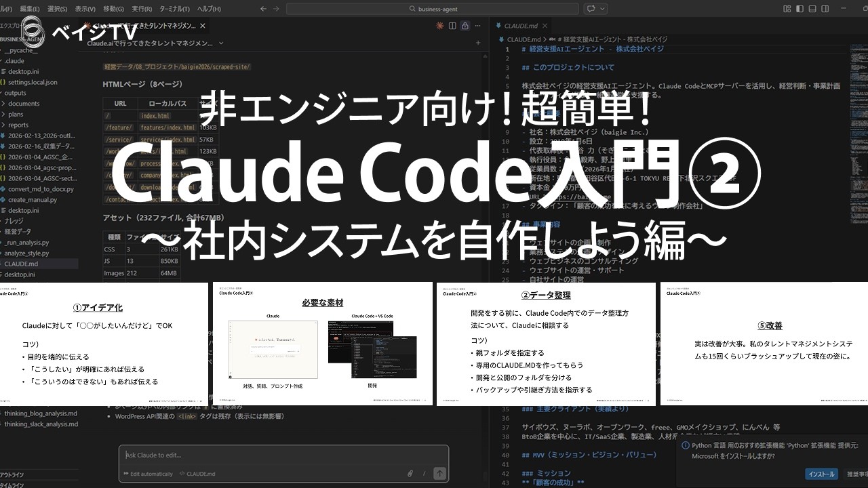The height and width of the screenshot is (488, 868).
Task: Click the CLAUDE.md context chip
Action: [x=197, y=474]
